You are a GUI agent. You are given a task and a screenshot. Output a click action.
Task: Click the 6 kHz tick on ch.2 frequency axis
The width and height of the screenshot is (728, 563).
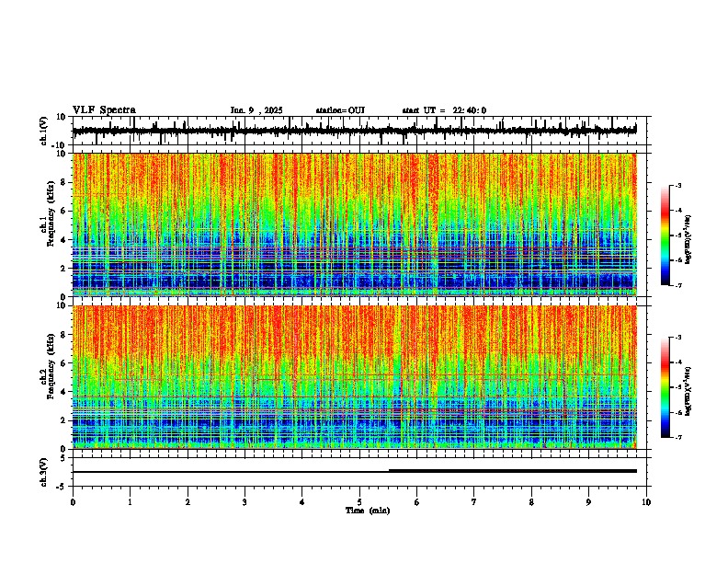point(63,363)
